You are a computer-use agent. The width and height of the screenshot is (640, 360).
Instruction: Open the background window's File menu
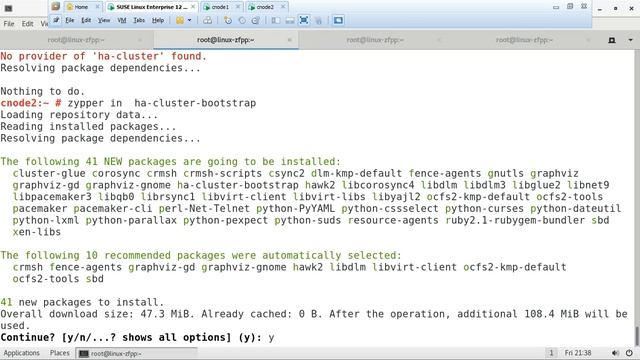[x=9, y=24]
